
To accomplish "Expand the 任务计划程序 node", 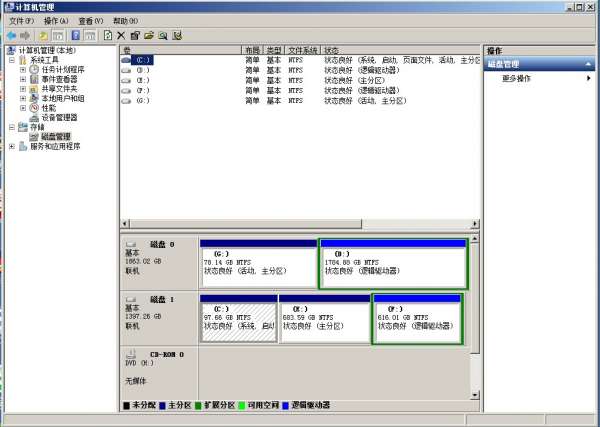I will click(x=23, y=70).
